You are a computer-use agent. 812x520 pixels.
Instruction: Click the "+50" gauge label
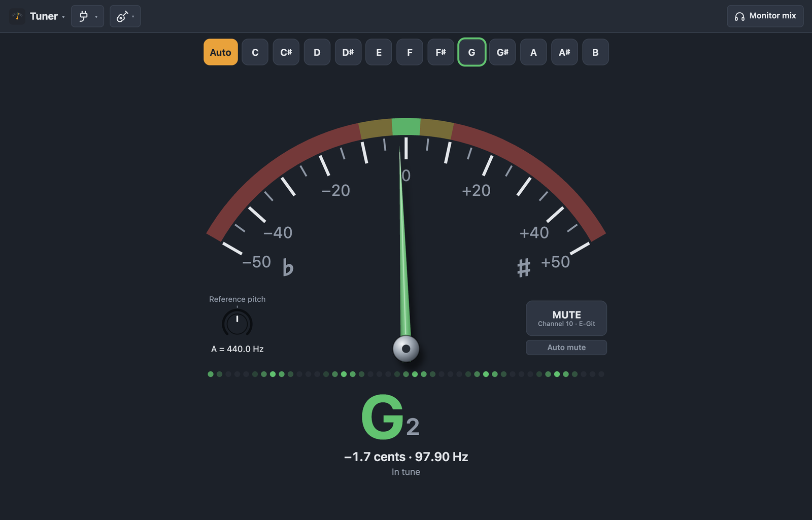(555, 262)
